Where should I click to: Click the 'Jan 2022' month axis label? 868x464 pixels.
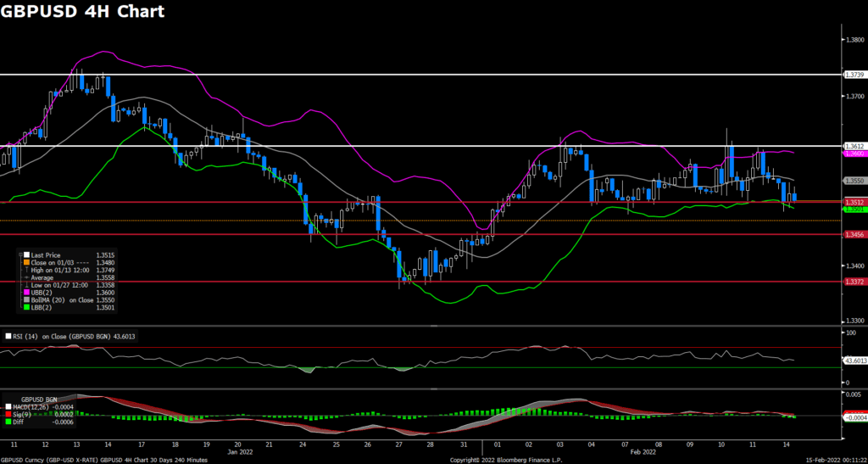pyautogui.click(x=239, y=452)
